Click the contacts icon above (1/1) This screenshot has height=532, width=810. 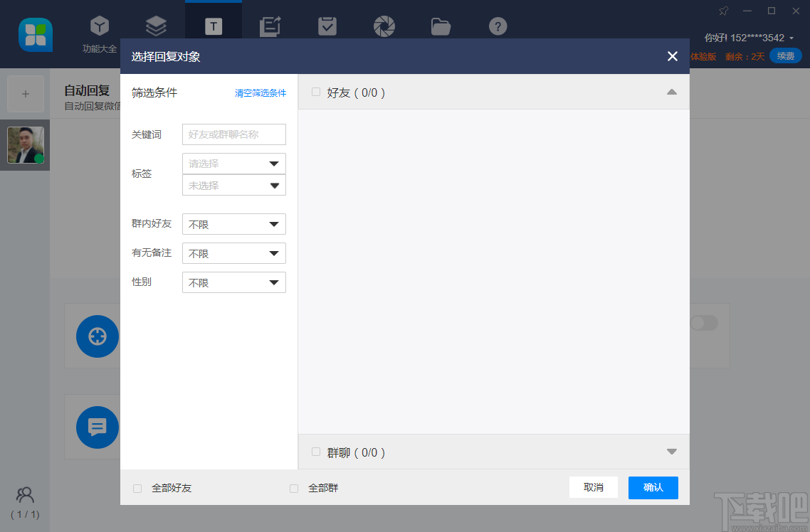[x=25, y=495]
